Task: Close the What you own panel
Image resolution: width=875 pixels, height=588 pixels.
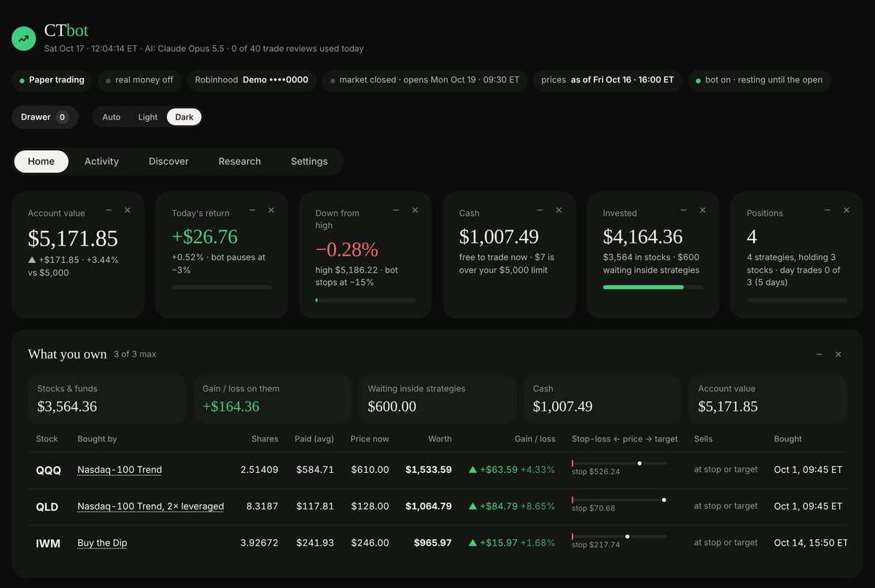Action: point(838,354)
